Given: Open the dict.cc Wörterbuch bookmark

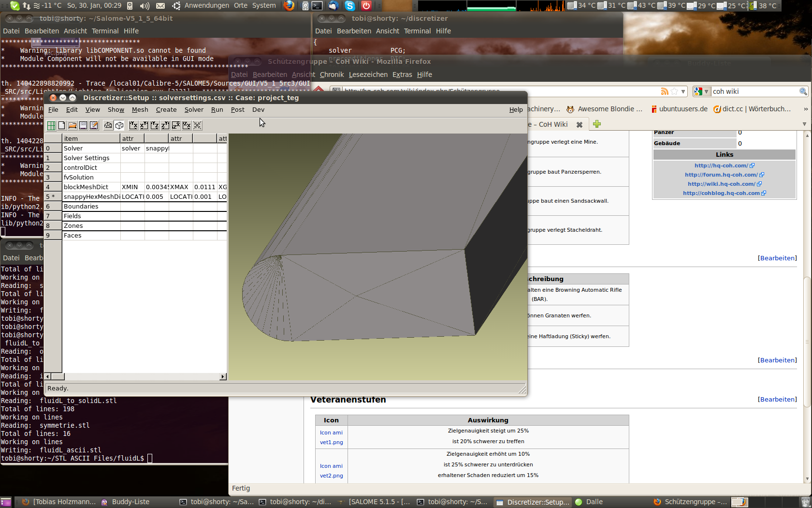Looking at the screenshot, I should point(752,109).
